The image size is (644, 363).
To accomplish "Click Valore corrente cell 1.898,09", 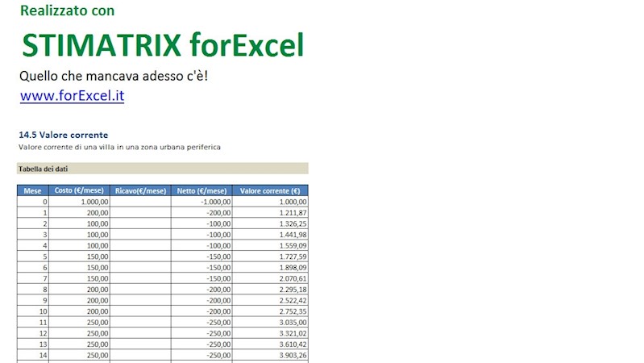I will 270,268.
